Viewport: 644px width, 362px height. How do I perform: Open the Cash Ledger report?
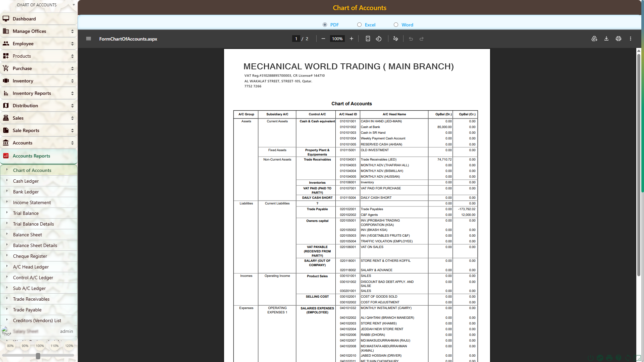click(x=26, y=181)
